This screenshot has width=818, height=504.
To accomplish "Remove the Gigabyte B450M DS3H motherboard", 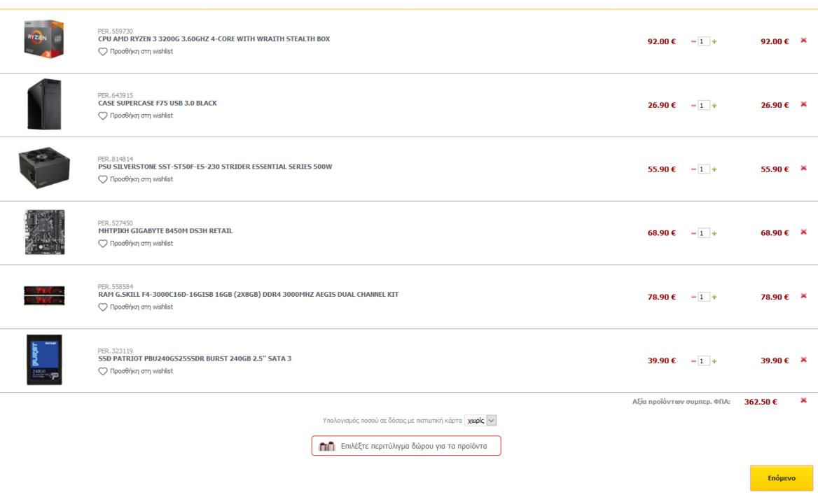I will (803, 232).
